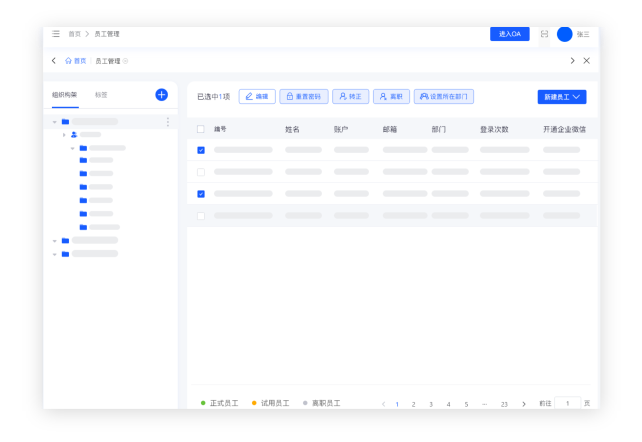Open the 新建员工 dropdown button
642x442 pixels.
point(561,97)
